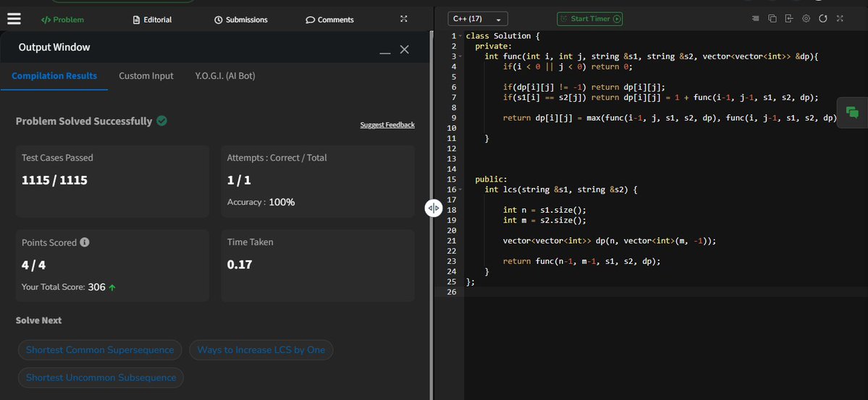Click the 'Problem Solved Successfully' heading
Screen dimensions: 868x400
[83, 122]
